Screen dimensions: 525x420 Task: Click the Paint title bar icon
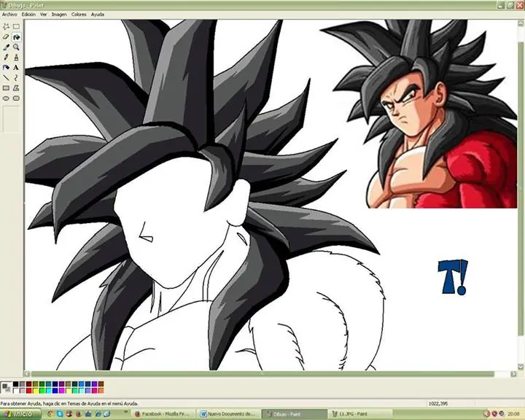click(4, 5)
